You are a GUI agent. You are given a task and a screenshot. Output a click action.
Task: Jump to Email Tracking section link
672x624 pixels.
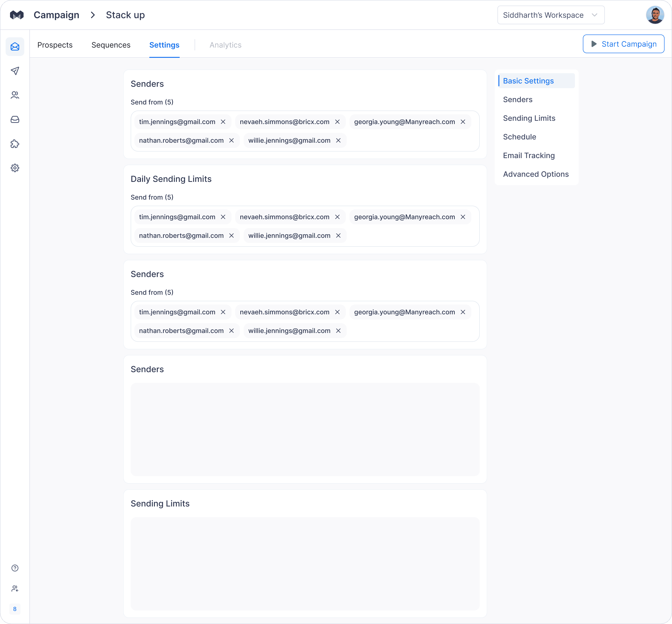click(529, 156)
